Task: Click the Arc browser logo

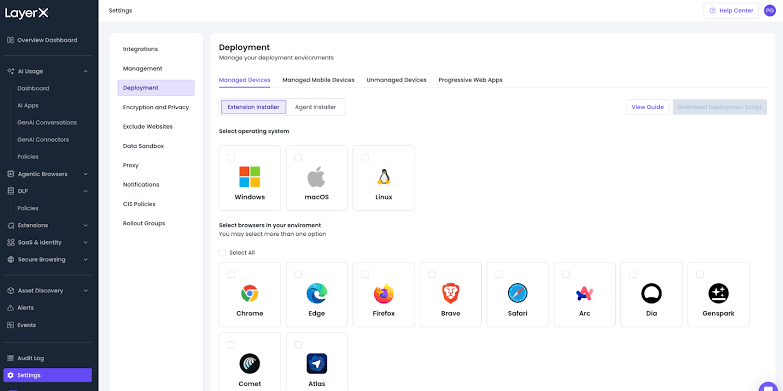Action: [x=584, y=294]
